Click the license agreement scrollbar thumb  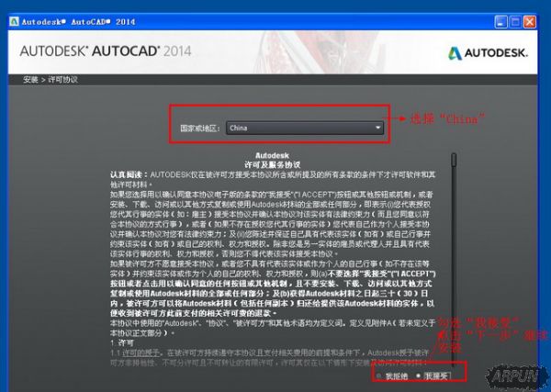[x=454, y=159]
